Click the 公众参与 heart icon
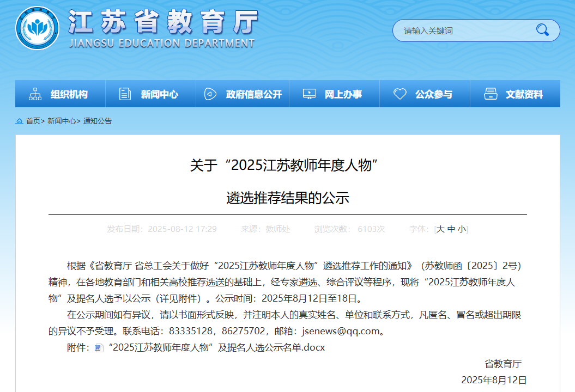Viewport: 575px width, 392px height. [x=400, y=94]
